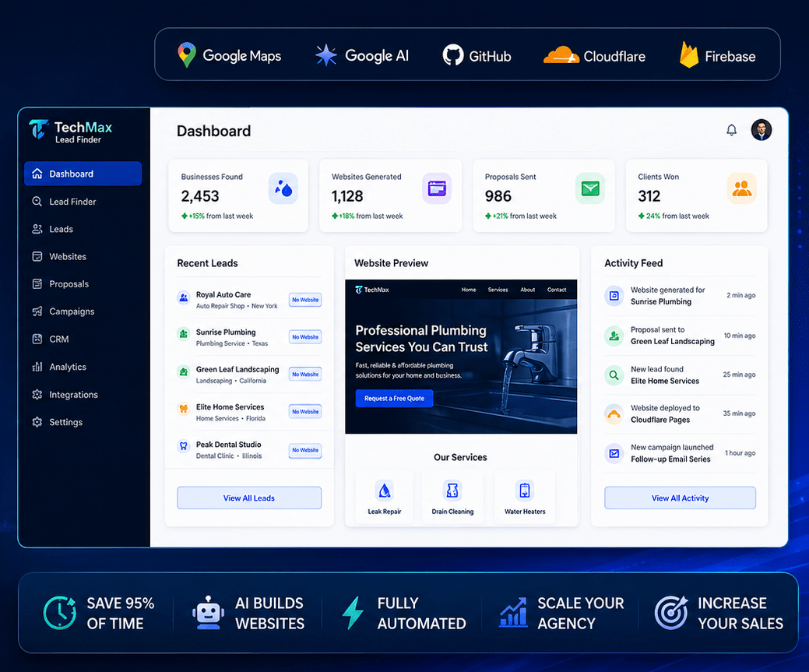Open Lead Finder in the sidebar
Viewport: 809px width, 672px height.
(83, 202)
